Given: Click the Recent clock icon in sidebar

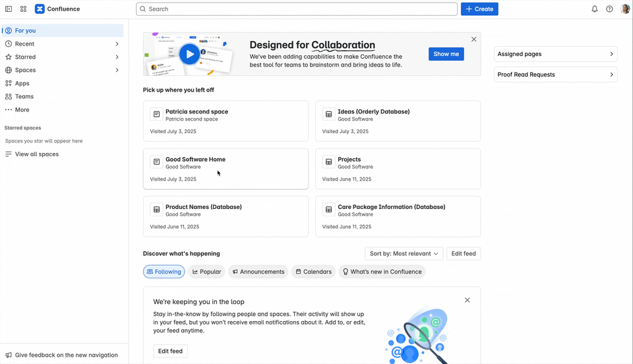Looking at the screenshot, I should tap(9, 44).
